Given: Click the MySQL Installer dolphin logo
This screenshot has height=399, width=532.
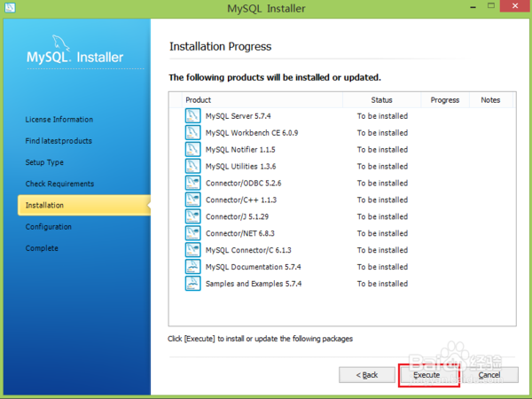Looking at the screenshot, I should point(61,43).
